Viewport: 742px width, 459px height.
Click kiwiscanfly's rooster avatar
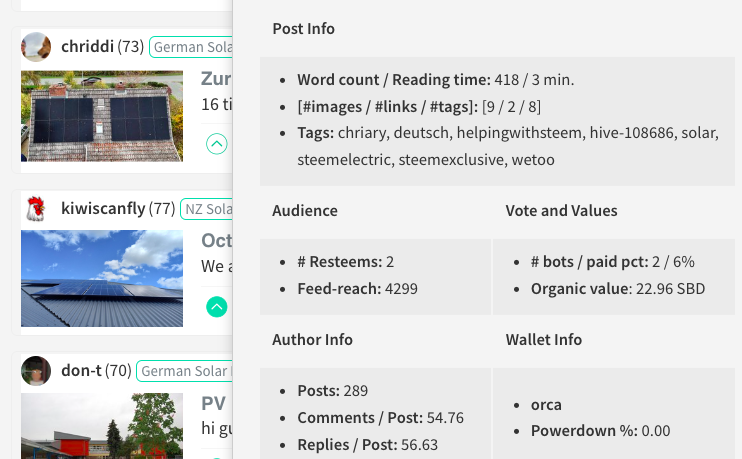point(36,209)
